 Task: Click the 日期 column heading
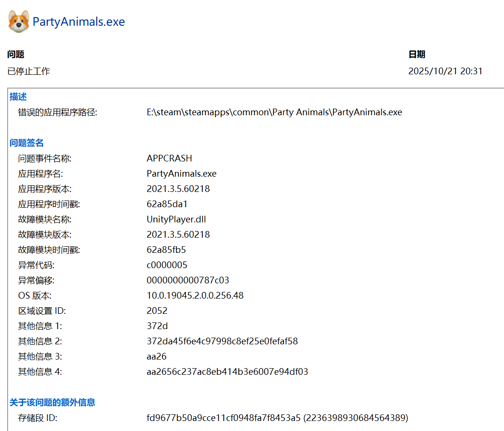[x=417, y=54]
